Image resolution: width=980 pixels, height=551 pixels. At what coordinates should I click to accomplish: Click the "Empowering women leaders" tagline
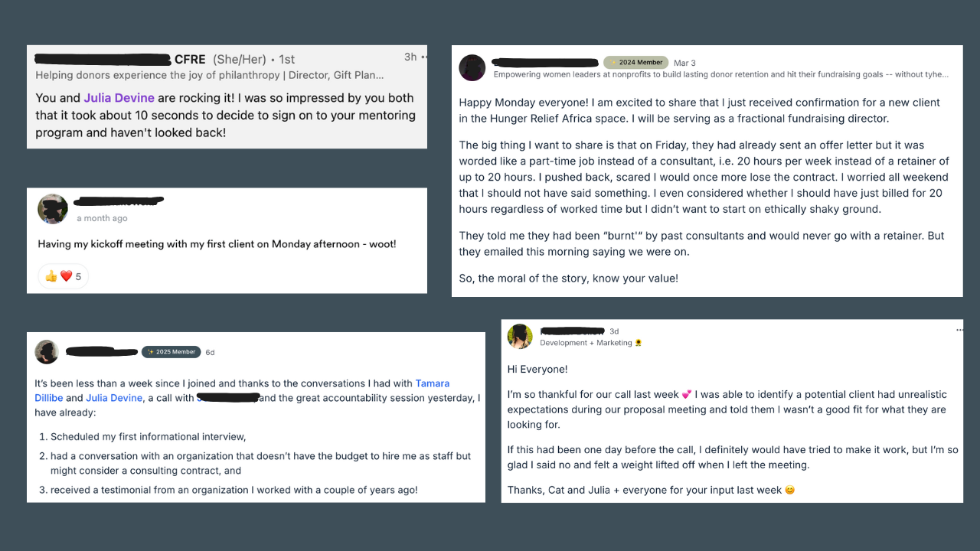point(720,74)
